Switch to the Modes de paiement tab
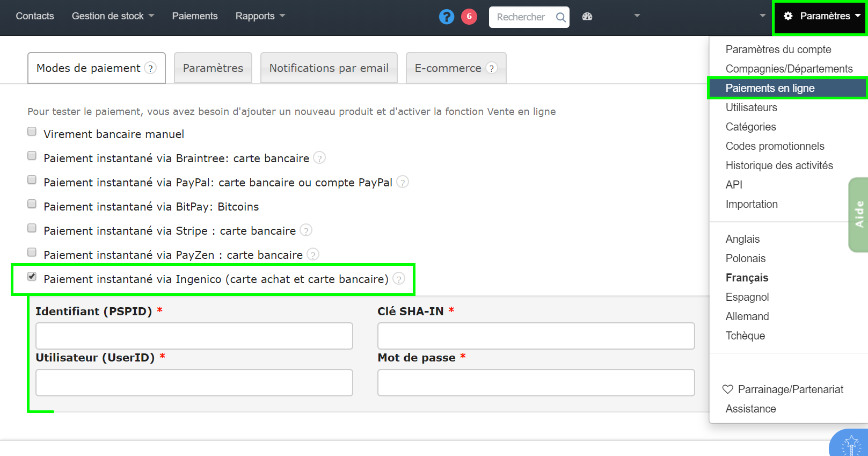The width and height of the screenshot is (868, 456). coord(97,68)
